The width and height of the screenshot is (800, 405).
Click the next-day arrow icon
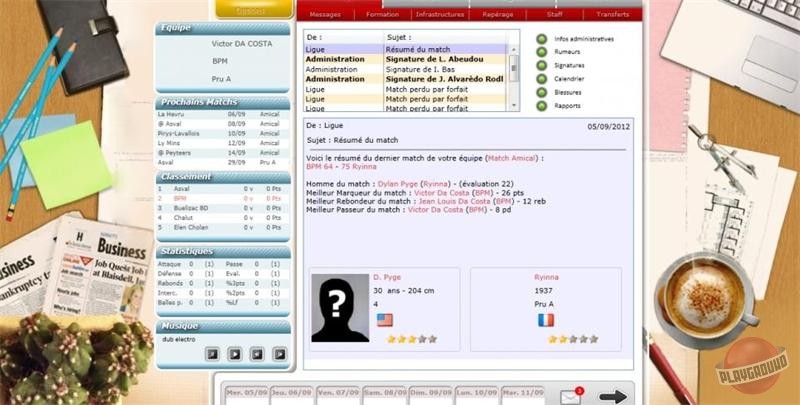tap(613, 396)
